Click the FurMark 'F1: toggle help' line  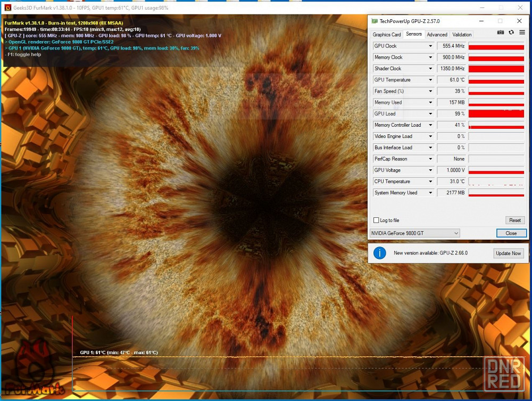pyautogui.click(x=23, y=54)
